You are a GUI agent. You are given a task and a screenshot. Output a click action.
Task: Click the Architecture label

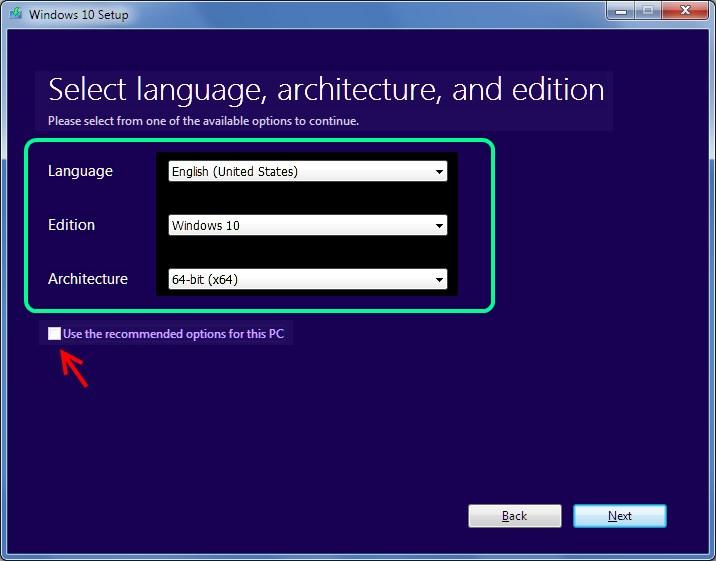88,278
